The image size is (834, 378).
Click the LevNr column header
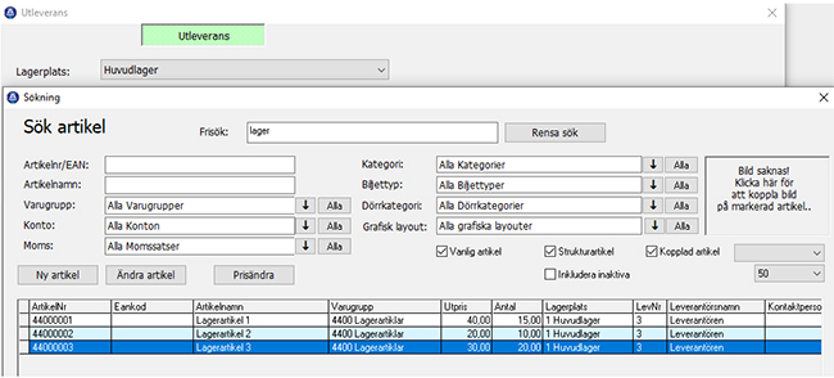(649, 307)
